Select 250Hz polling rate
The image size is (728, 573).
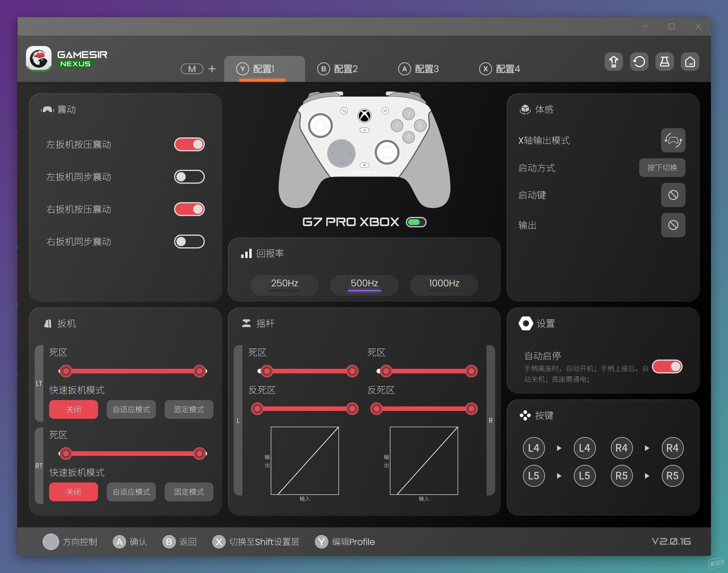(x=285, y=285)
